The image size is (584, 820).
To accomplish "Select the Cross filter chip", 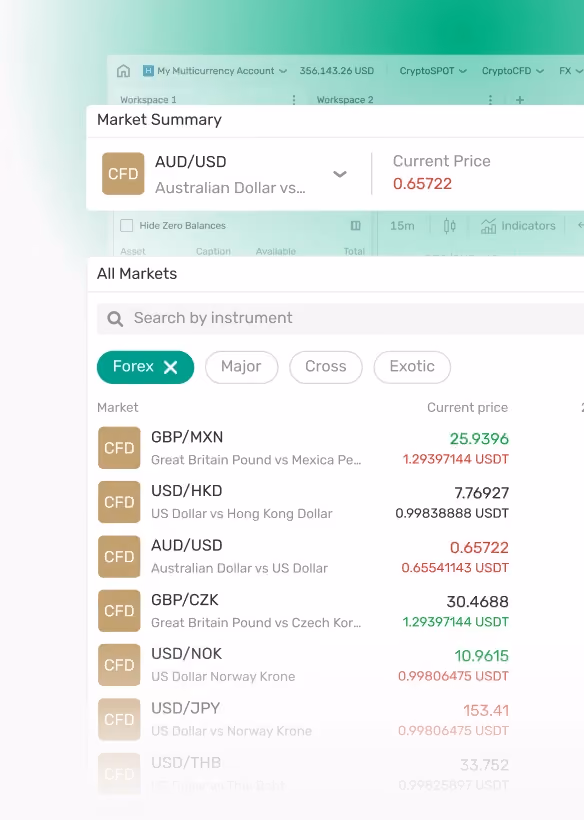I will (x=326, y=367).
